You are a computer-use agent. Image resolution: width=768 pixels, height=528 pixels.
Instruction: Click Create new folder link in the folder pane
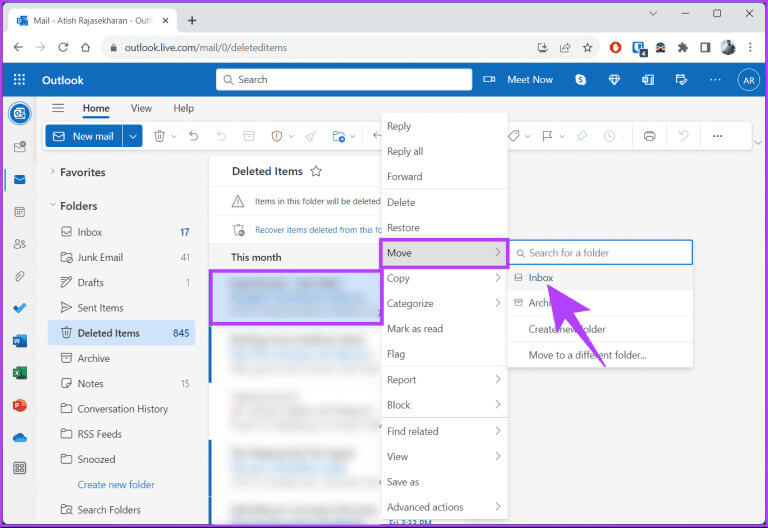[116, 484]
